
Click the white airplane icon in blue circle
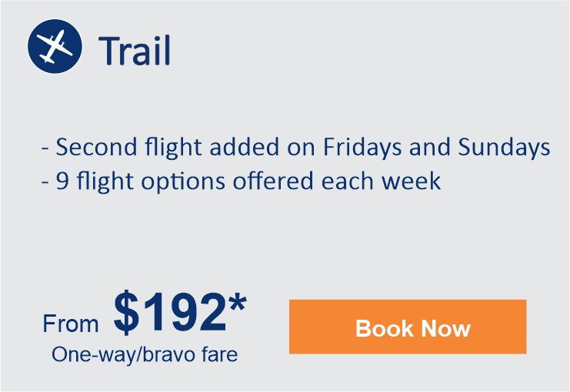(x=55, y=47)
